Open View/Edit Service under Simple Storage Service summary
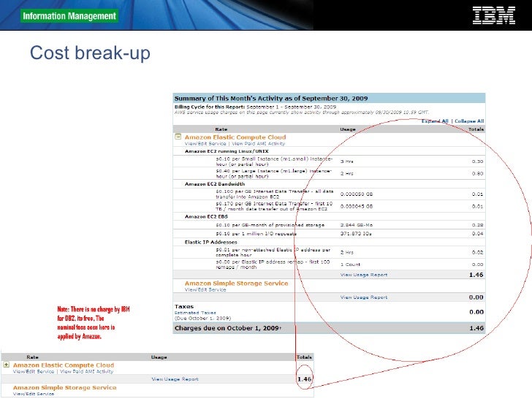The height and width of the screenshot is (399, 532). point(205,289)
